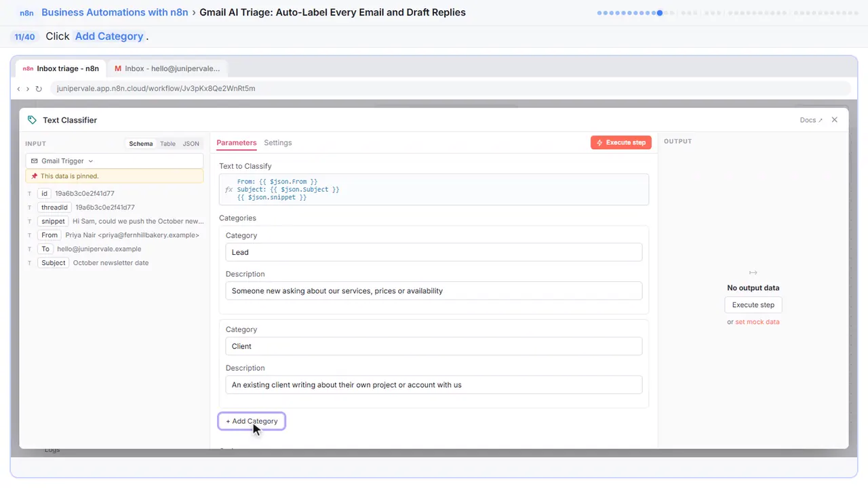Click the highlighted current step dot in the progress bar
Image resolution: width=868 pixels, height=488 pixels.
(x=660, y=13)
